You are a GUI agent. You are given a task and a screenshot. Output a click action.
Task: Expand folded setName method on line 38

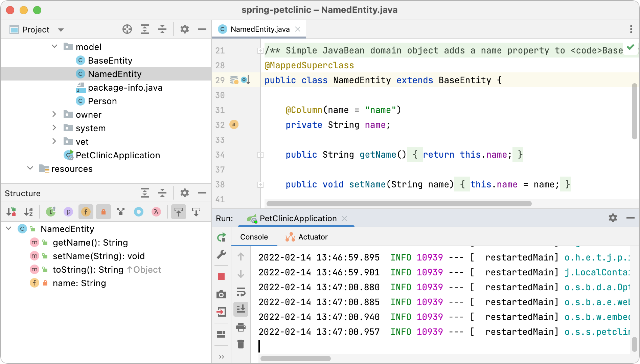coord(260,184)
